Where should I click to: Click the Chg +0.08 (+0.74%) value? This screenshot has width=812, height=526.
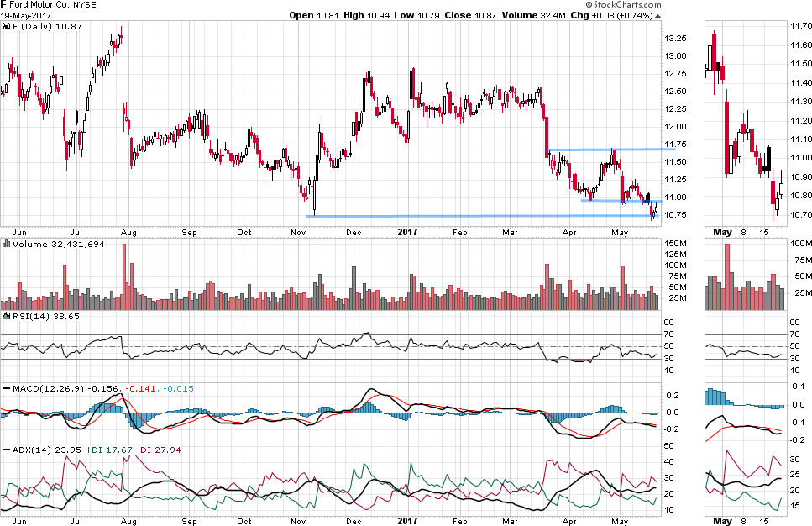pyautogui.click(x=611, y=16)
